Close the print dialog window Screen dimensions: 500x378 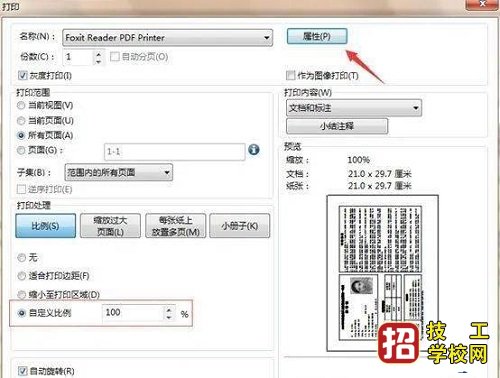(482, 4)
